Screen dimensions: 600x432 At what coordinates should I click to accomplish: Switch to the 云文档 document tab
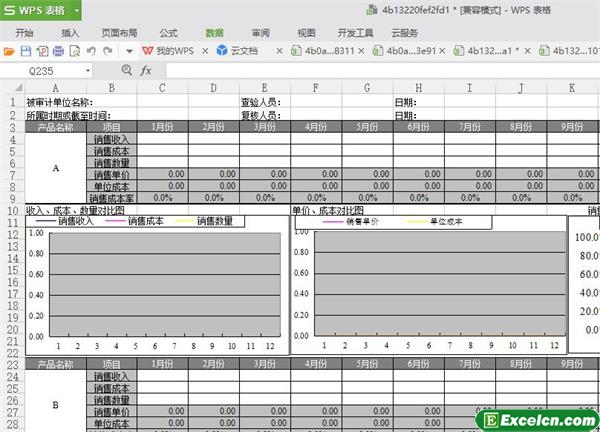tap(236, 50)
